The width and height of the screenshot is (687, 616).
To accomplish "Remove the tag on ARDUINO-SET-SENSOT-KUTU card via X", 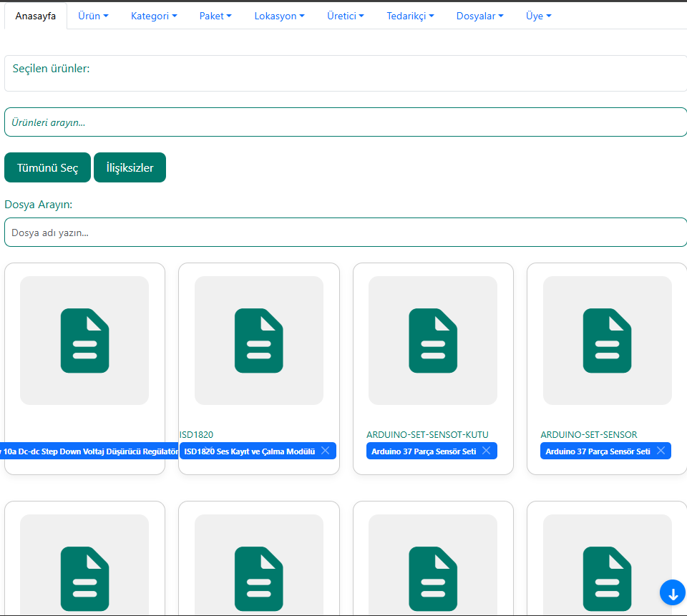I will 487,451.
